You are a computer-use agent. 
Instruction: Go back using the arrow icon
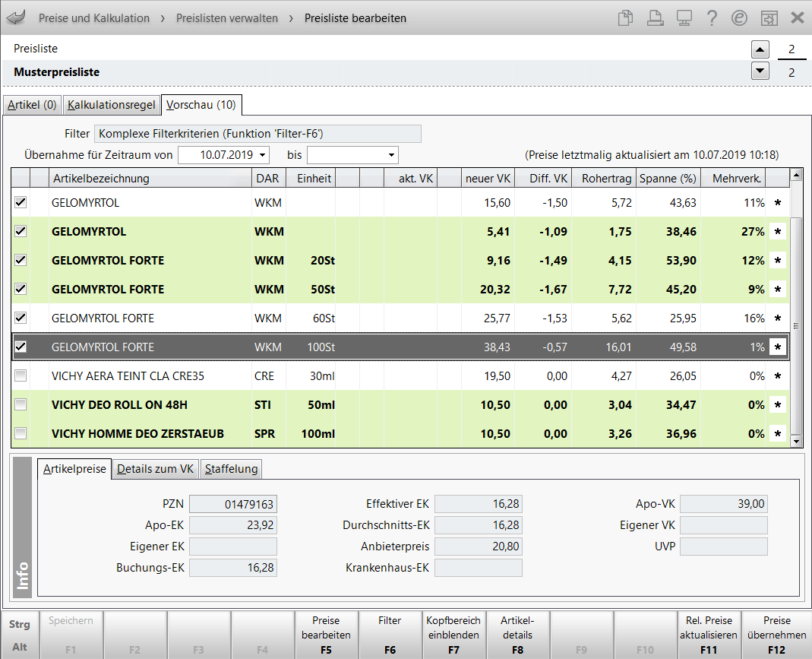[x=16, y=17]
